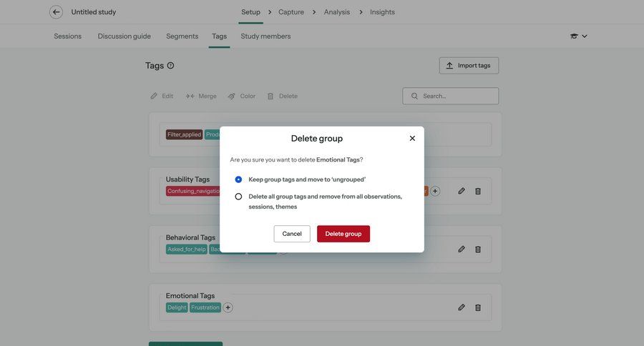Image resolution: width=644 pixels, height=346 pixels.
Task: Switch to the Segments tab
Action: point(182,36)
